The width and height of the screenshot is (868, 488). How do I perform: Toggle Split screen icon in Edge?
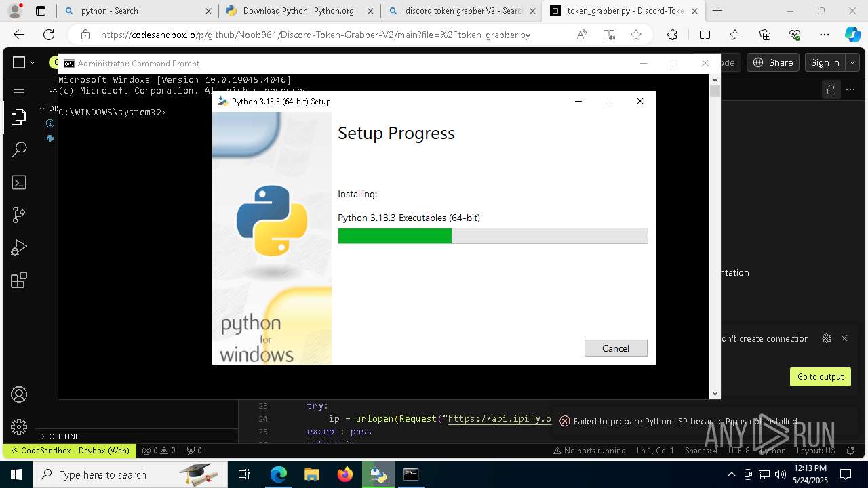click(x=705, y=35)
